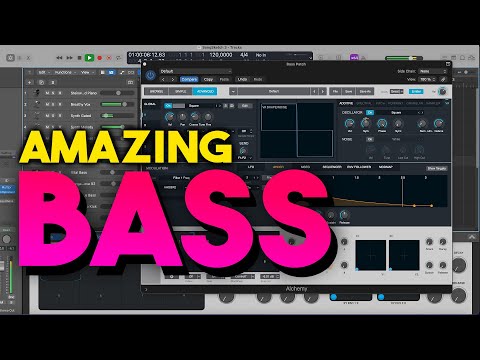480x360 pixels.
Task: Click the first XY pad in Alchemy
Action: click(371, 255)
